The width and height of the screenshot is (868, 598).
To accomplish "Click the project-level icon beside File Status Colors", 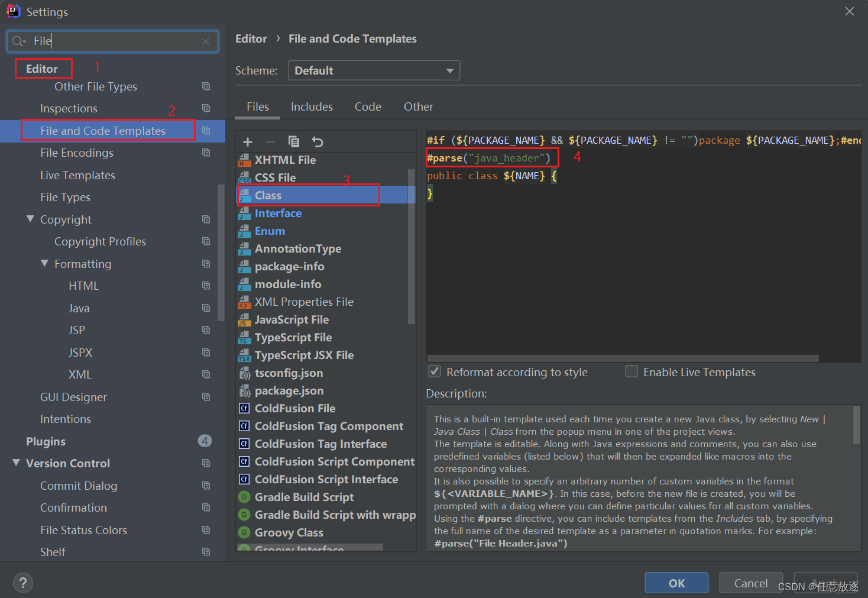I will pyautogui.click(x=206, y=530).
